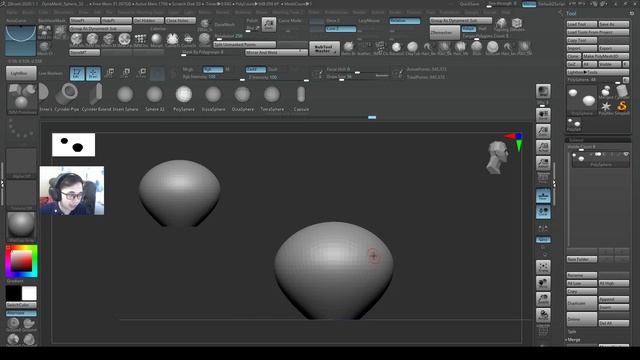Toggle Draw mode button

pos(93,73)
